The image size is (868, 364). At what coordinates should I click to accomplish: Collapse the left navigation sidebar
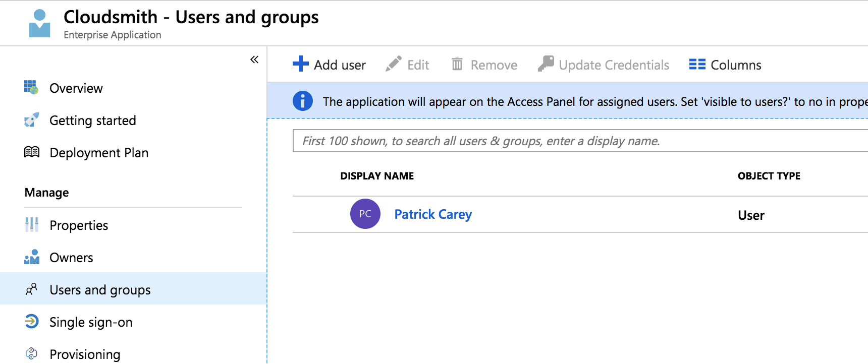[254, 59]
